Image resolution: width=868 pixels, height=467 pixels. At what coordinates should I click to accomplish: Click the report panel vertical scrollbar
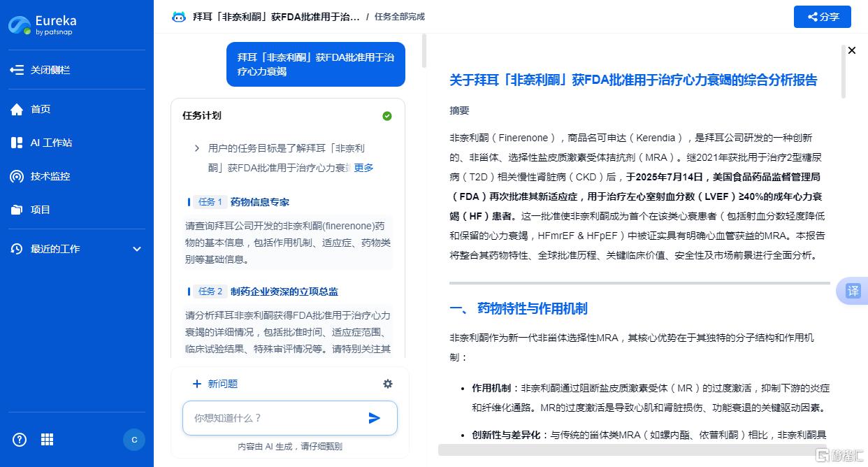coord(844,71)
